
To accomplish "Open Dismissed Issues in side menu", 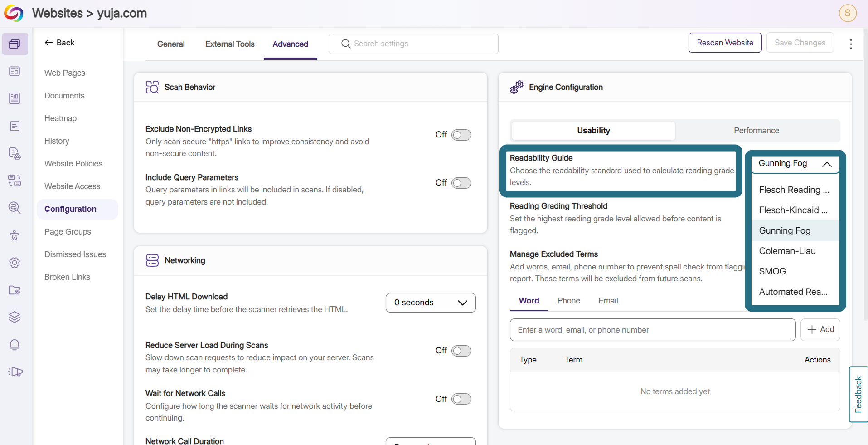I will pos(75,254).
